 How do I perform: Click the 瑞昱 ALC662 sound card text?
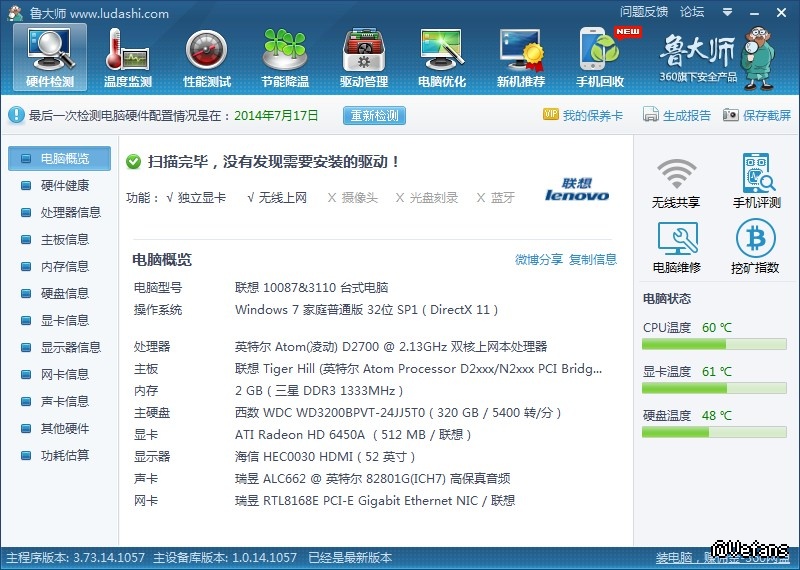tap(372, 479)
